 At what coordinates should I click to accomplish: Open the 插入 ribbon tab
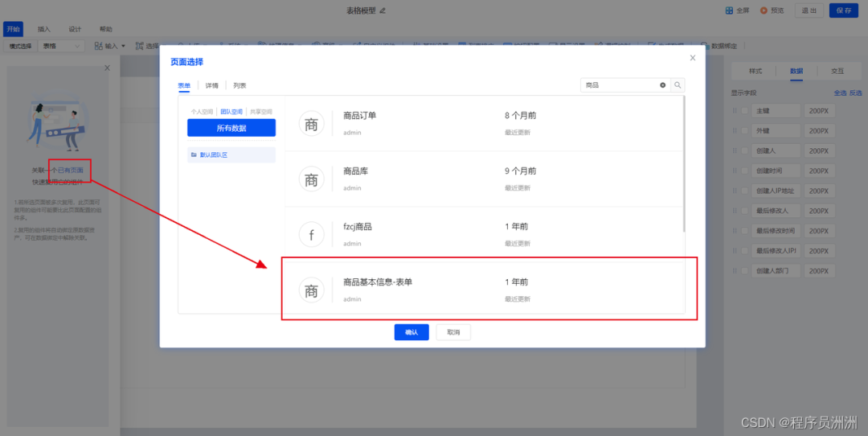tap(43, 29)
